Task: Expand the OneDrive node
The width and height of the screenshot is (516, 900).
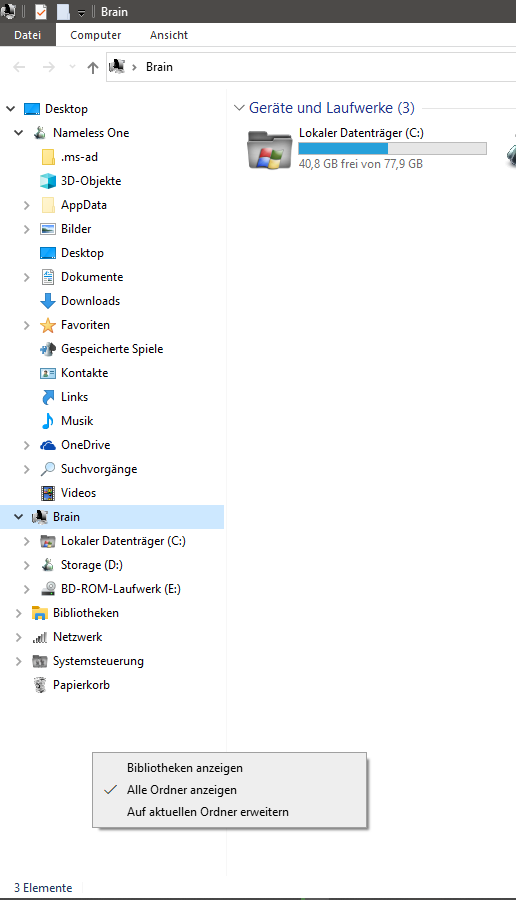Action: click(26, 445)
